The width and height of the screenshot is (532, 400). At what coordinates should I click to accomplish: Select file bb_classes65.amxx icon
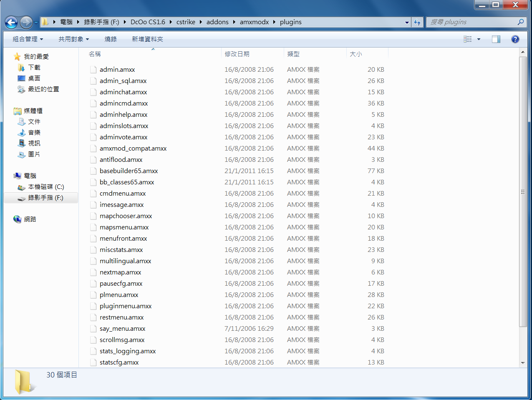coord(93,182)
